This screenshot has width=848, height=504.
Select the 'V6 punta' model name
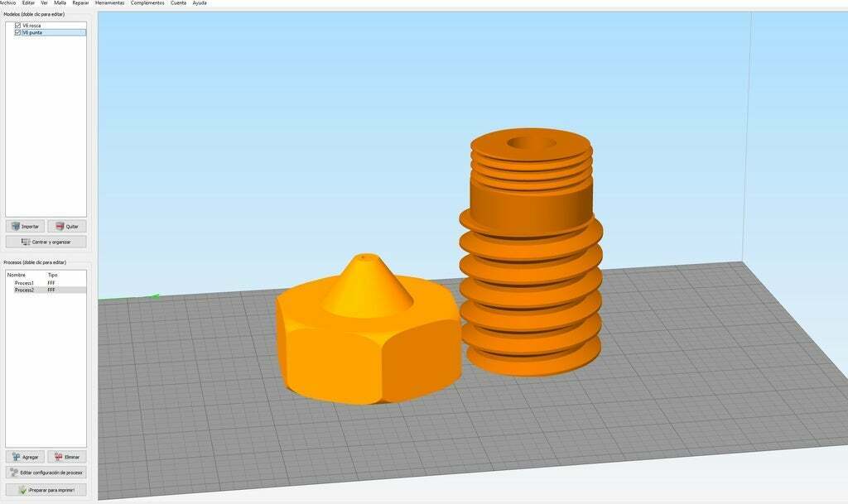coord(32,32)
